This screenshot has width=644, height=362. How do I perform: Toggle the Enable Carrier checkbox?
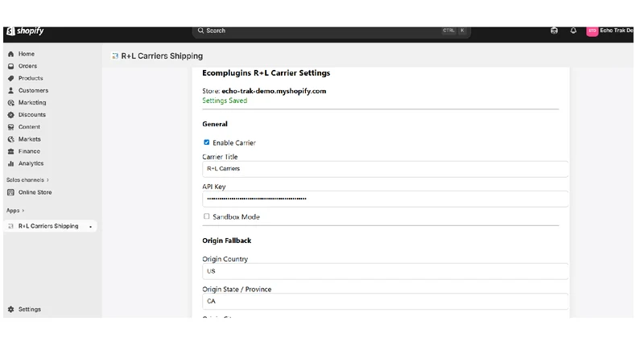(x=207, y=142)
